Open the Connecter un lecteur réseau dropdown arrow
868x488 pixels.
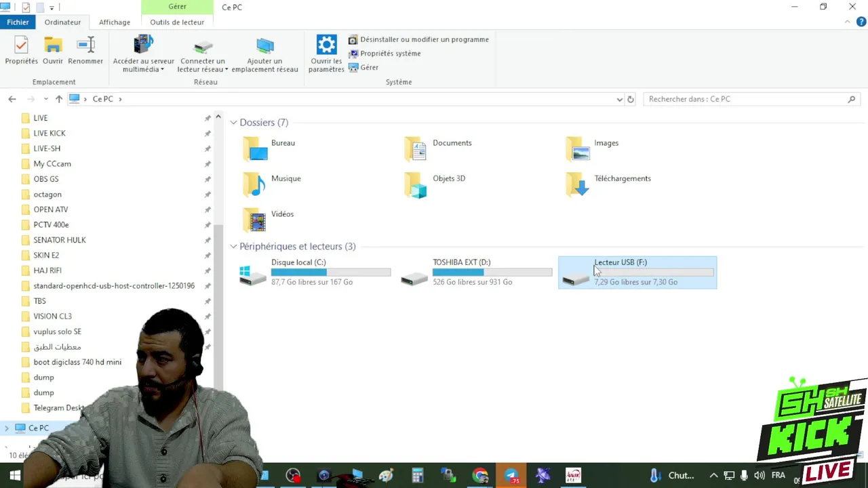pyautogui.click(x=226, y=70)
